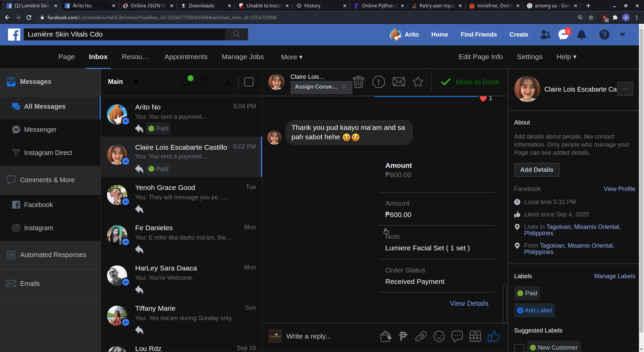
Task: Select All Messages in sidebar
Action: click(50, 106)
